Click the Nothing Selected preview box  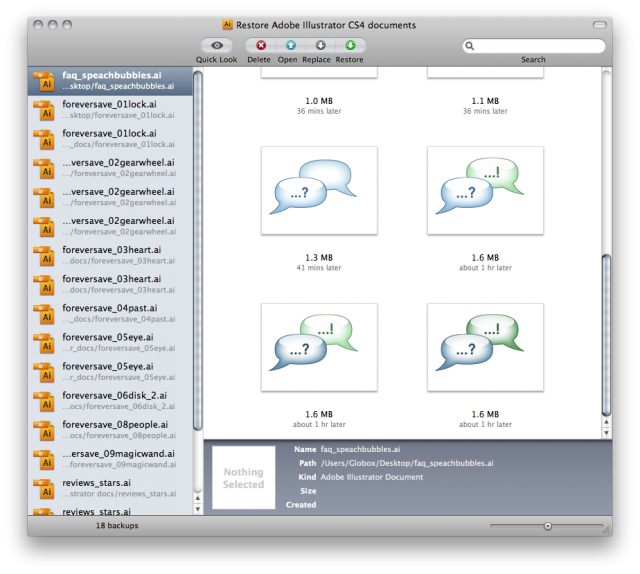244,478
